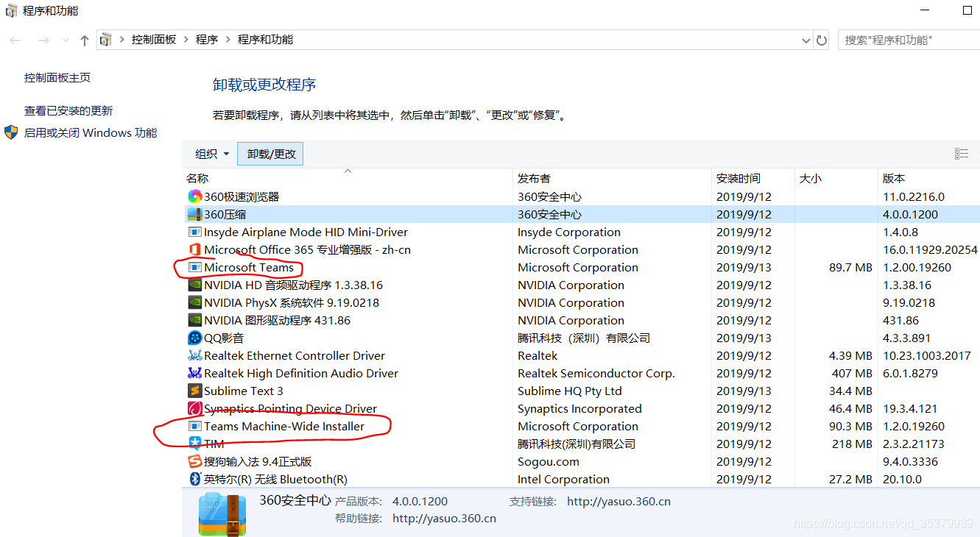Go up one level with the up arrow
The height and width of the screenshot is (537, 980).
pos(85,40)
